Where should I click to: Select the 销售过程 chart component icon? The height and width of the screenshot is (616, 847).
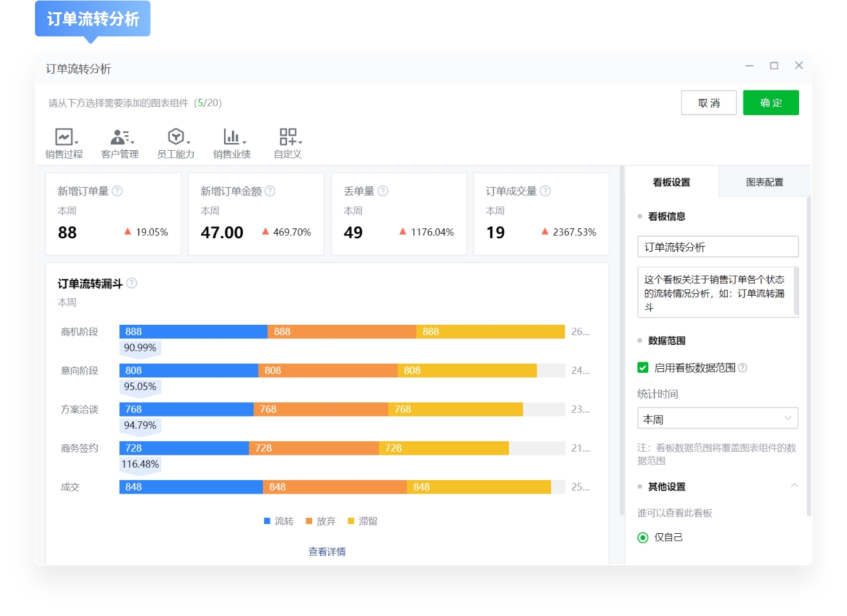click(63, 137)
